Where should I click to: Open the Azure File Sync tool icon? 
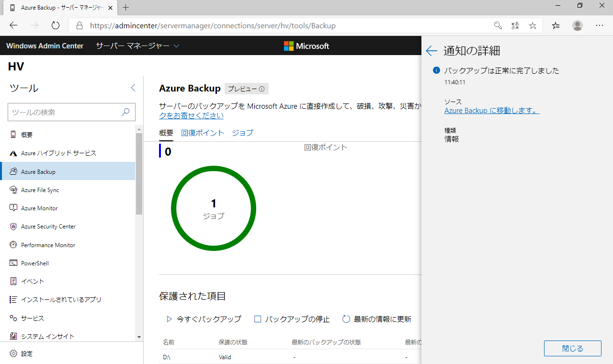(13, 190)
